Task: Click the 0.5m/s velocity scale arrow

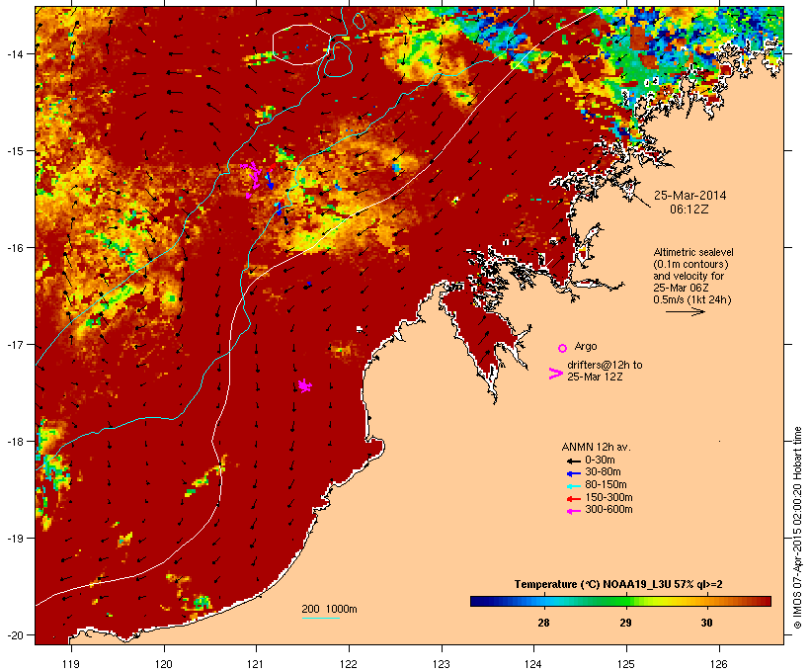Action: pos(686,311)
